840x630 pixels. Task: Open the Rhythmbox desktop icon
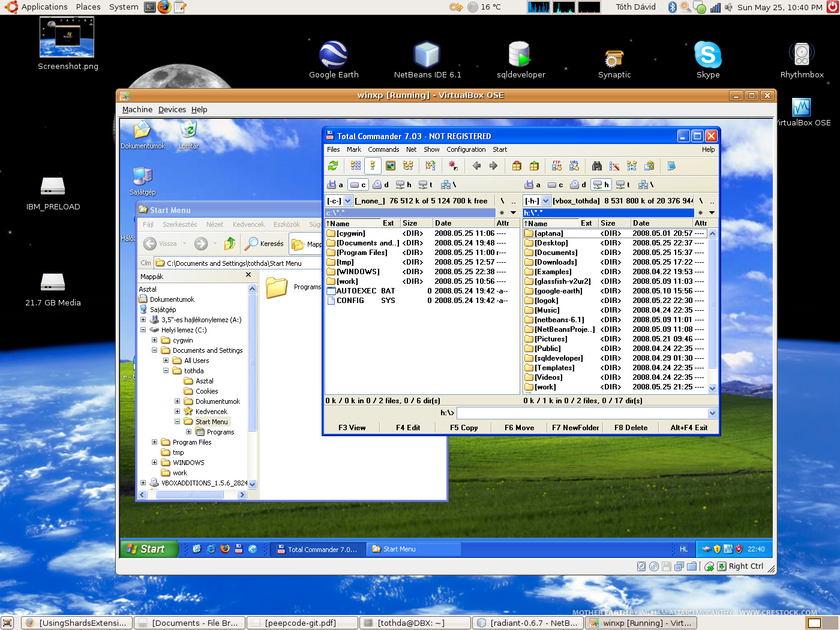tap(802, 60)
